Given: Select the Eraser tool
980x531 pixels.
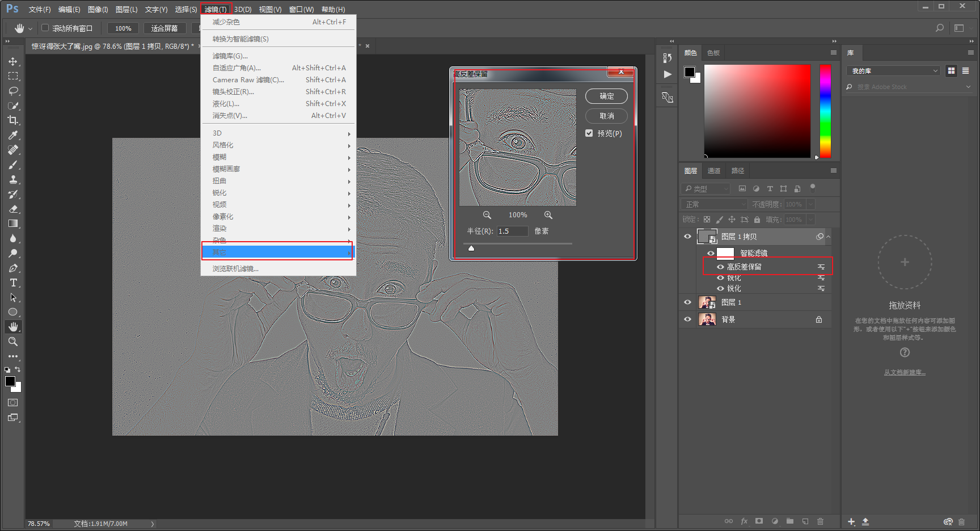Looking at the screenshot, I should 12,209.
